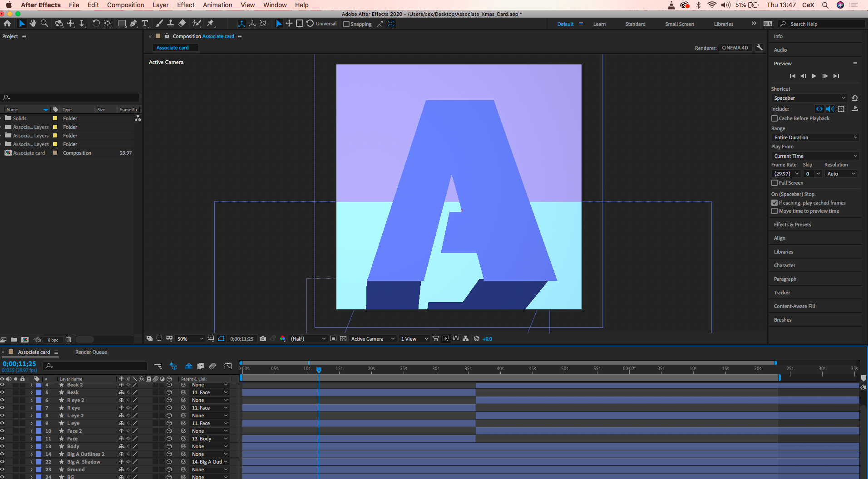
Task: Open the Graph Editor in the timeline
Action: pyautogui.click(x=227, y=366)
